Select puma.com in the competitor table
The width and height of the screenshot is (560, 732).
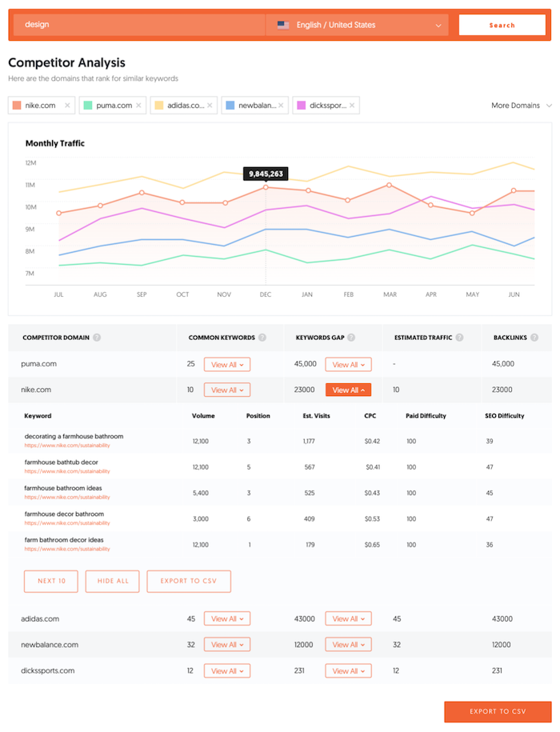coord(38,364)
